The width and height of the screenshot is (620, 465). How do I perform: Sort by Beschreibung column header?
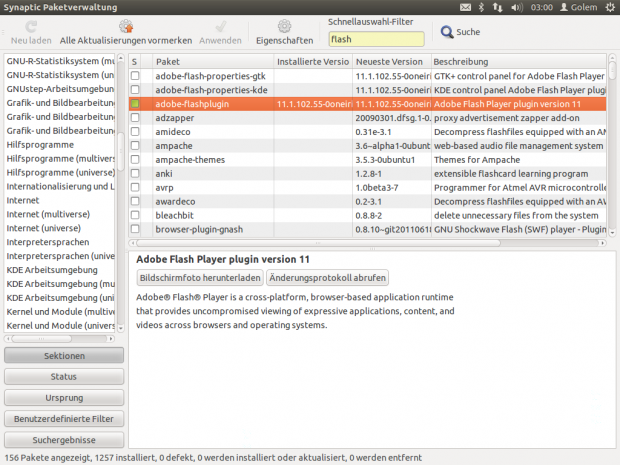pos(518,62)
